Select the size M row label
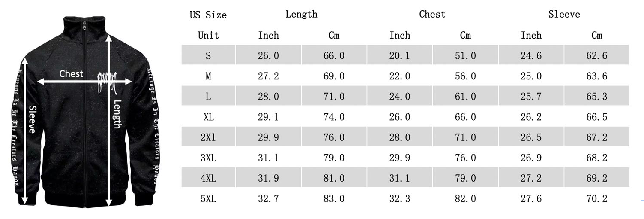The image size is (644, 219). [208, 76]
